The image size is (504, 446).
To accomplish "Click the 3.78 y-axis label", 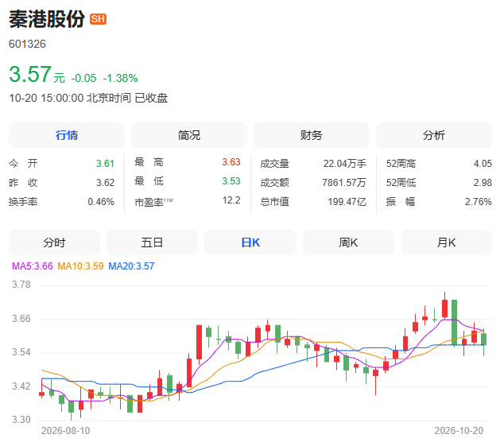I will tap(21, 285).
